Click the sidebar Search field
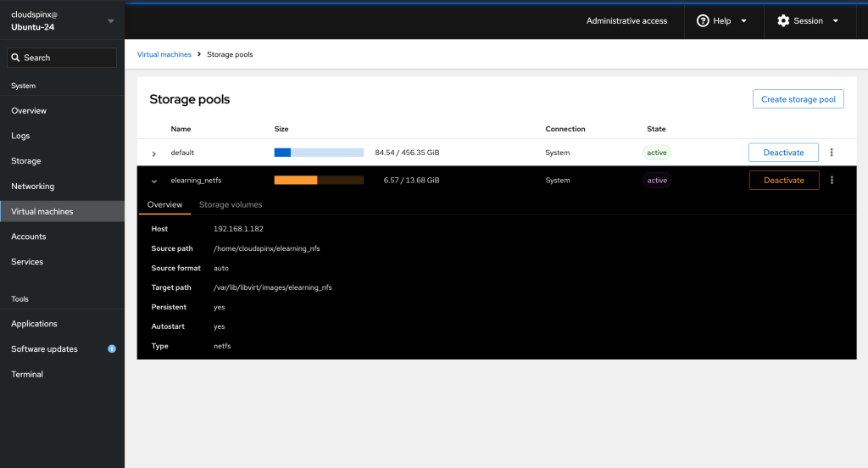 click(61, 58)
